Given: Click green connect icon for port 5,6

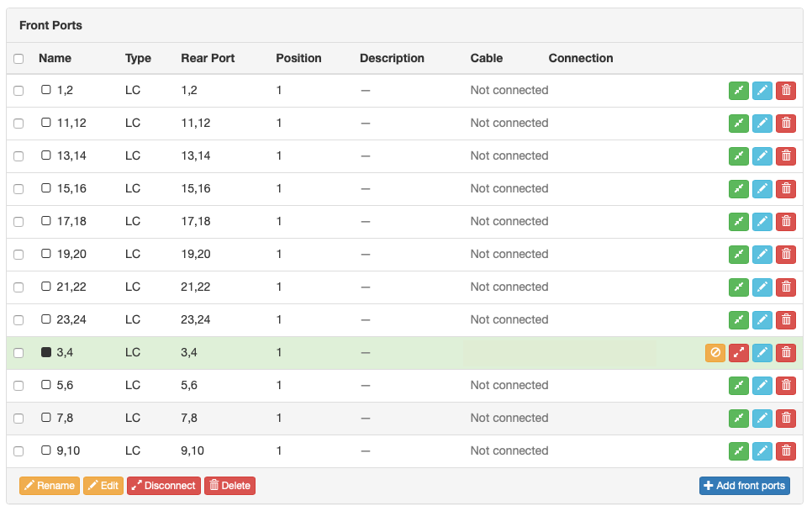Looking at the screenshot, I should coord(739,386).
